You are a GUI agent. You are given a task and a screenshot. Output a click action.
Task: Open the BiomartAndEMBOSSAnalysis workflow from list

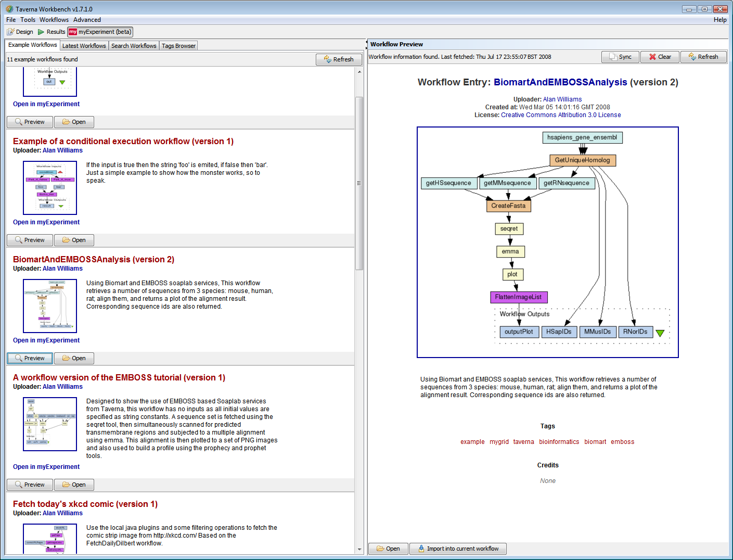point(74,358)
